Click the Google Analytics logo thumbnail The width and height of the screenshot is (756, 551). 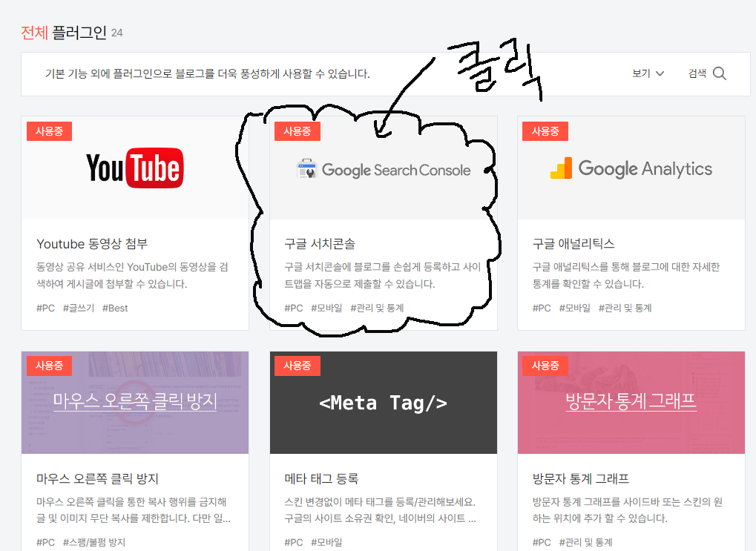[x=631, y=168]
